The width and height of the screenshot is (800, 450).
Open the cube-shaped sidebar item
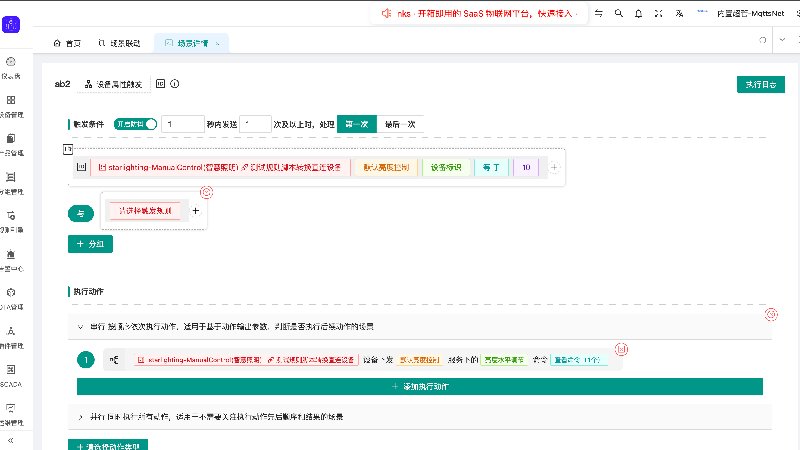pyautogui.click(x=11, y=292)
